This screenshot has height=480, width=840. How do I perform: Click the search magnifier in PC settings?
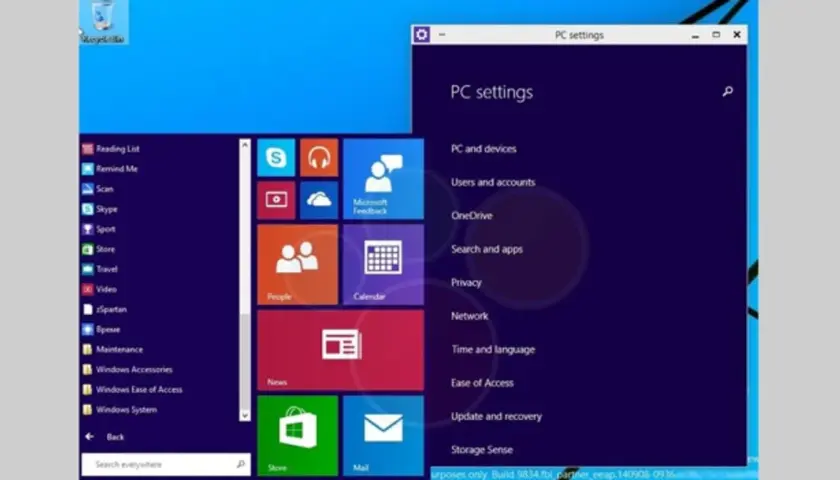(x=728, y=92)
